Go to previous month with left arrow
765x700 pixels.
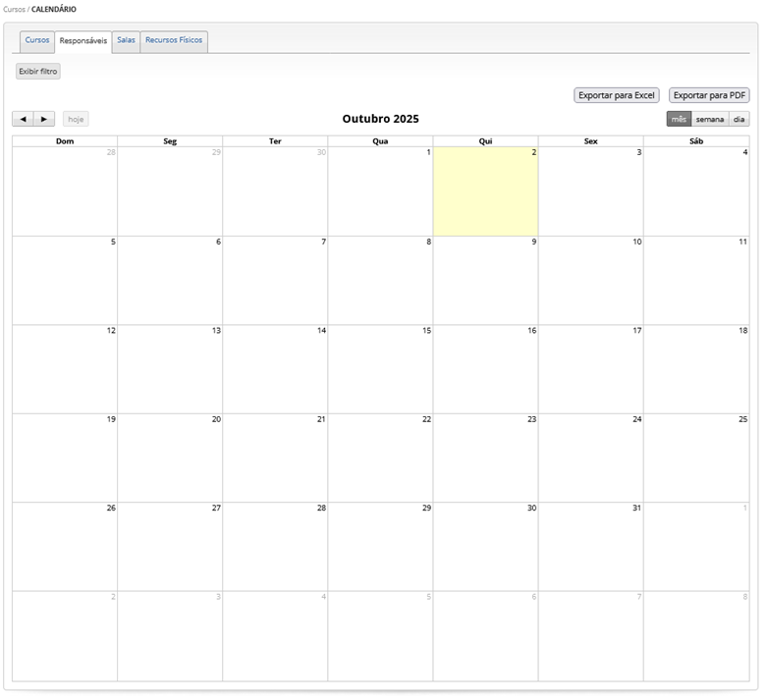pos(23,119)
